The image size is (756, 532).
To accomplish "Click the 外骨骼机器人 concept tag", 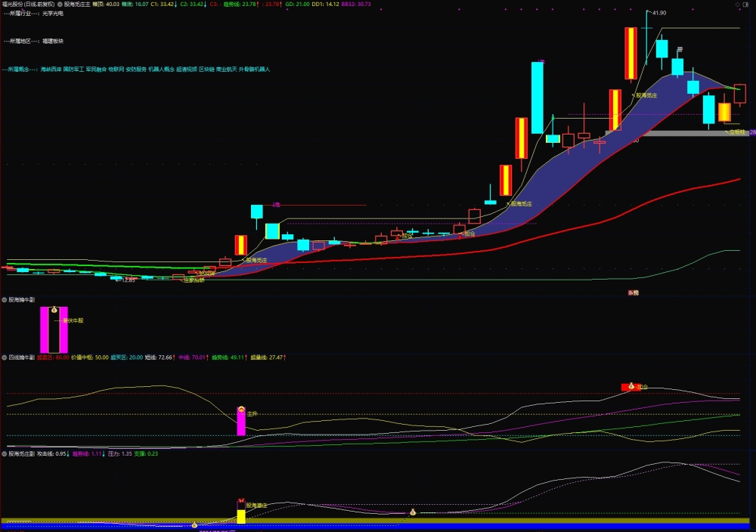I will click(x=254, y=70).
